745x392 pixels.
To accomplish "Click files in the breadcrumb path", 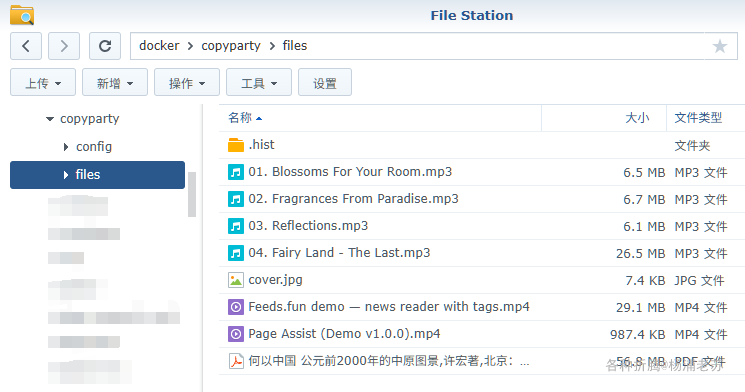I will pos(295,46).
